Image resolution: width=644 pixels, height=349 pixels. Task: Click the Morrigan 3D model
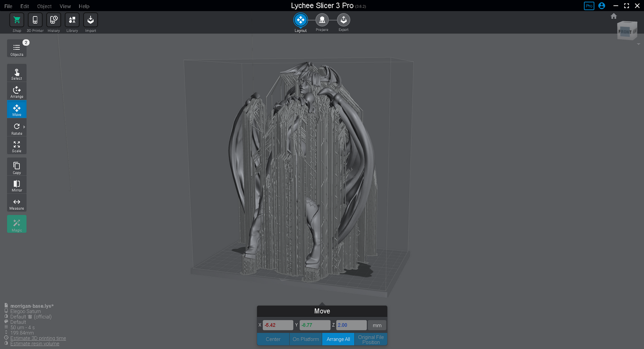[x=303, y=172]
